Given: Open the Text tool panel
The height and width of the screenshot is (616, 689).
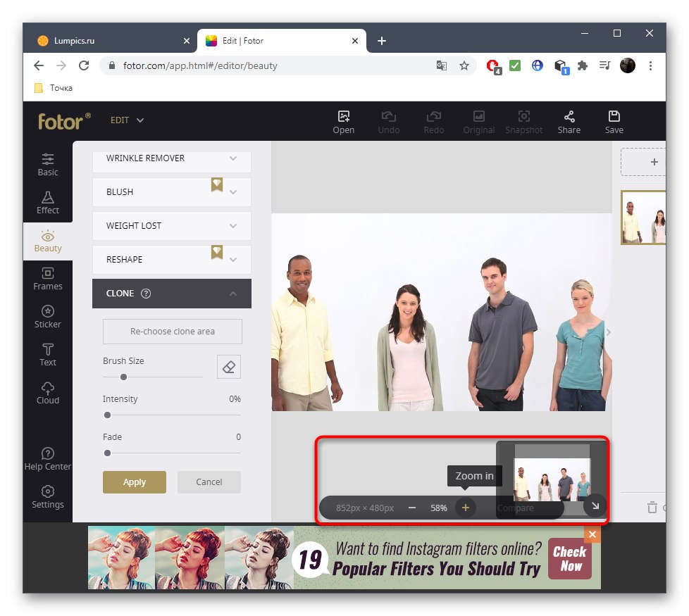Looking at the screenshot, I should point(47,355).
